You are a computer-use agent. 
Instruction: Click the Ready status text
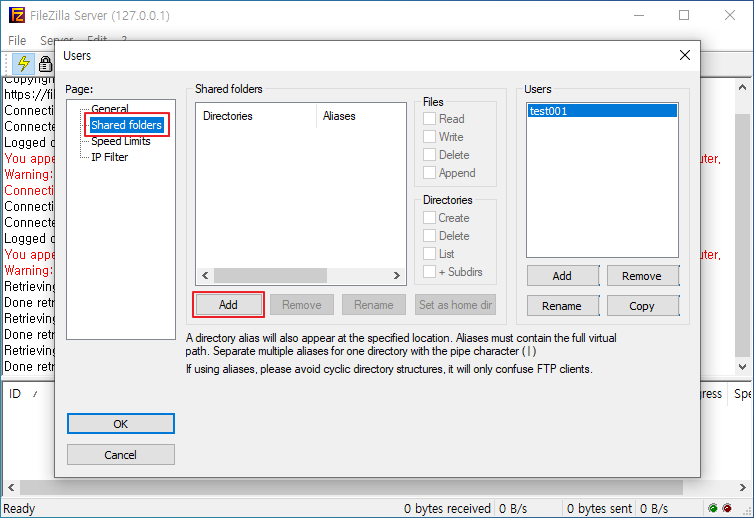click(19, 508)
